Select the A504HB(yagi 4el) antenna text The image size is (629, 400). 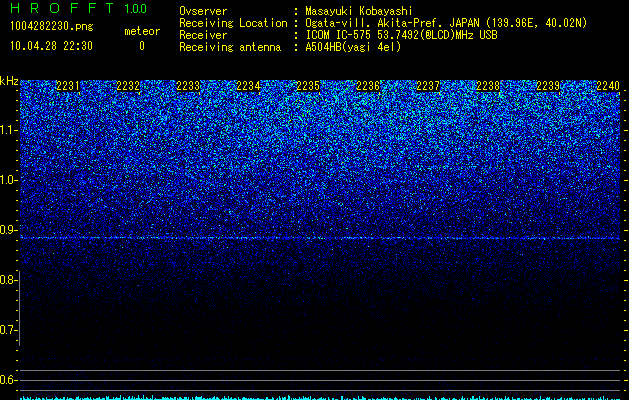(353, 47)
